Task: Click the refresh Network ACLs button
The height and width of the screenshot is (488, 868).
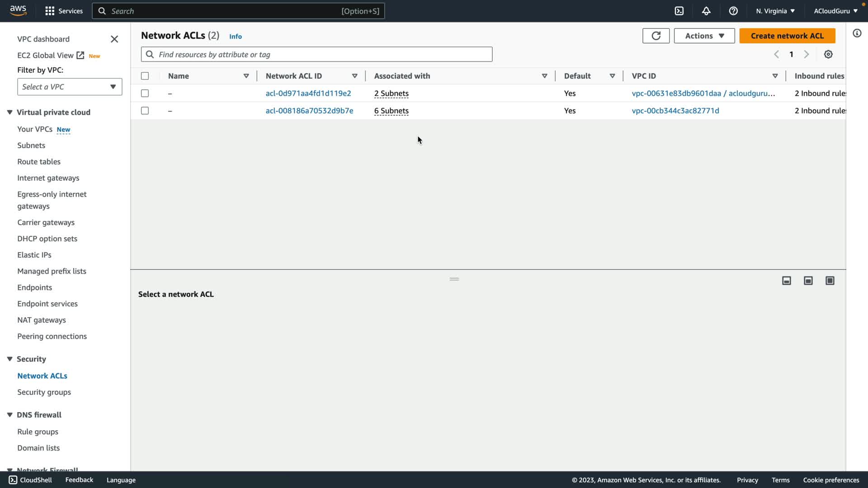Action: coord(656,36)
